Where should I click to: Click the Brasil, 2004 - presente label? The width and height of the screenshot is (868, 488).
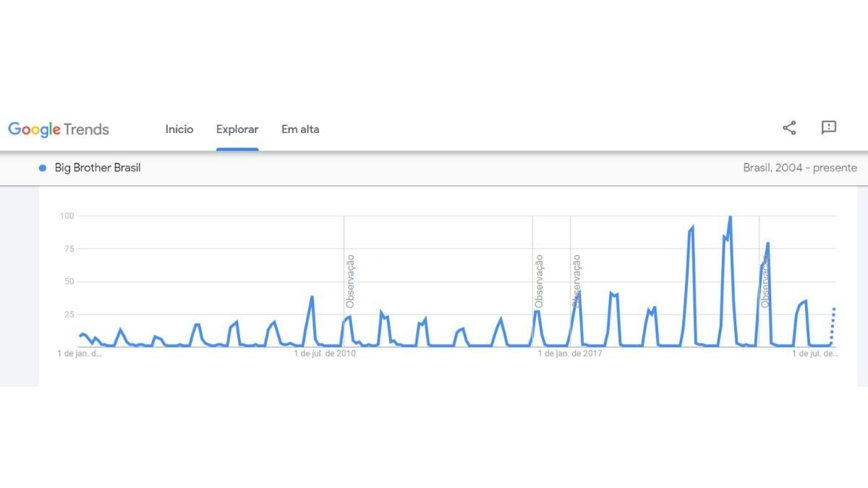(x=800, y=168)
